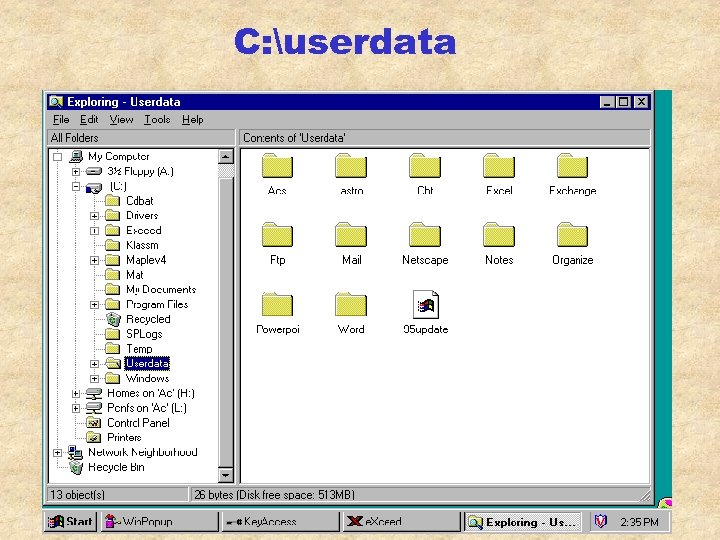Viewport: 720px width, 540px height.
Task: Select the Notes folder icon
Action: tap(499, 235)
